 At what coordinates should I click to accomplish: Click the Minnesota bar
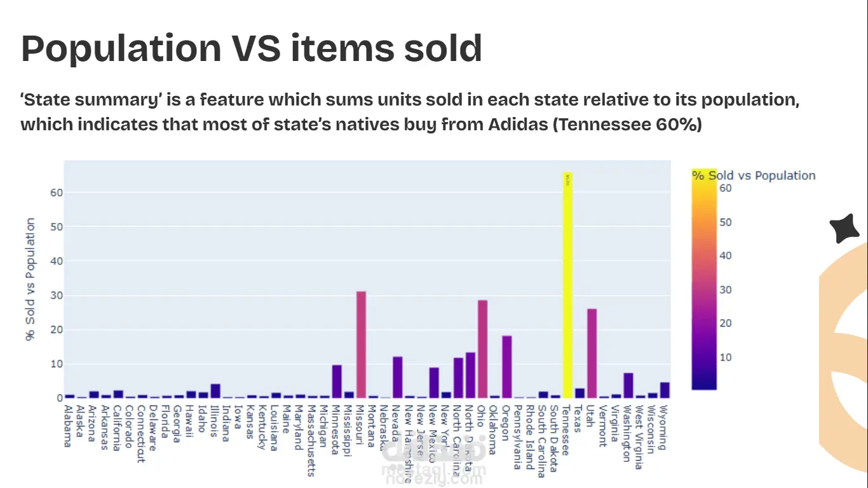(x=337, y=381)
